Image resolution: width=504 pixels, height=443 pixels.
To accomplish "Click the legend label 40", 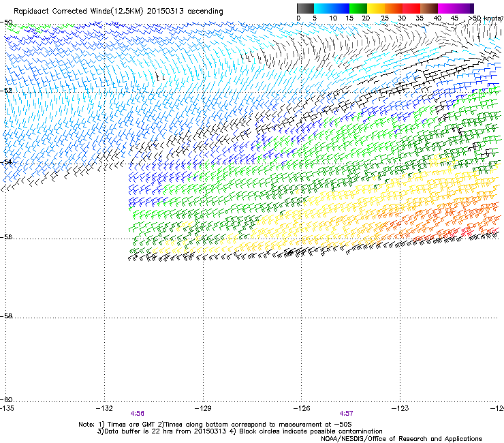I will click(437, 18).
